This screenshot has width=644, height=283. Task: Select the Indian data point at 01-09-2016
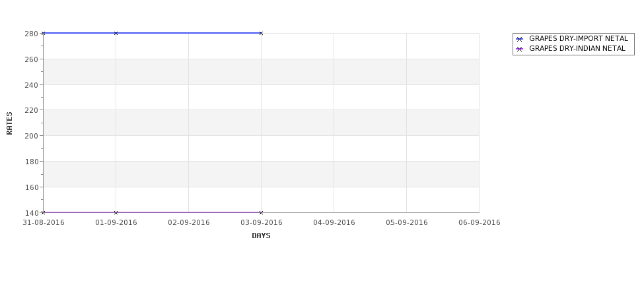point(116,212)
